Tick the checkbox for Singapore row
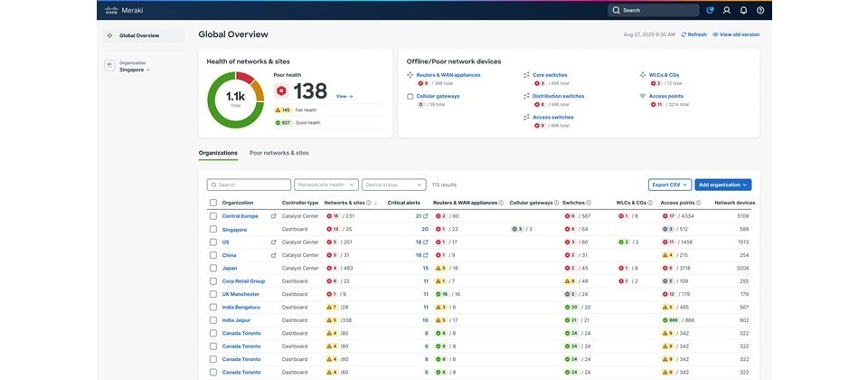This screenshot has width=868, height=380. coord(213,229)
